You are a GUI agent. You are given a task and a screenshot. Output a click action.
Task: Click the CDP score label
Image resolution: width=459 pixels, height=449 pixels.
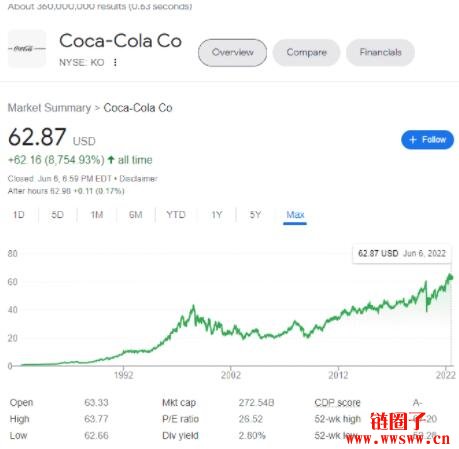click(337, 403)
